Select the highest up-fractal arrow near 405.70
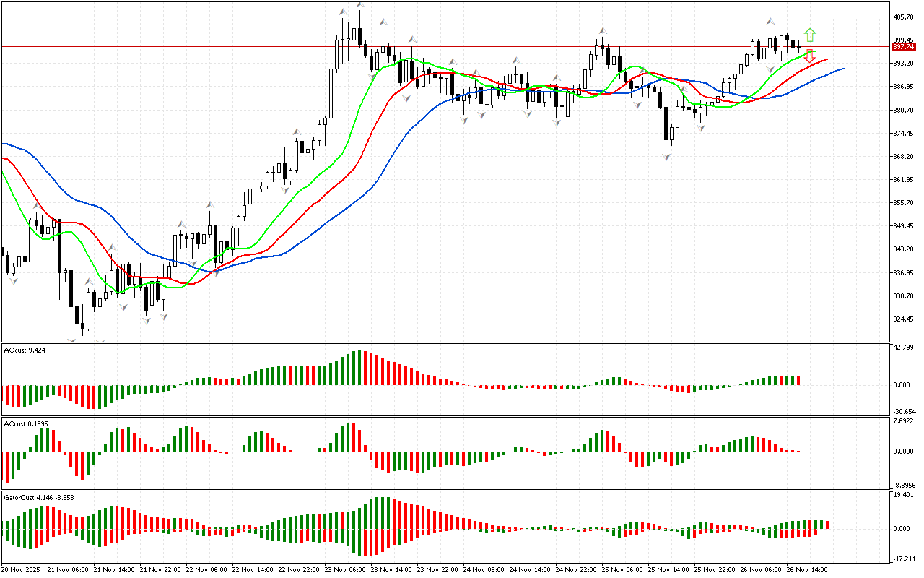The image size is (924, 578). point(359,6)
